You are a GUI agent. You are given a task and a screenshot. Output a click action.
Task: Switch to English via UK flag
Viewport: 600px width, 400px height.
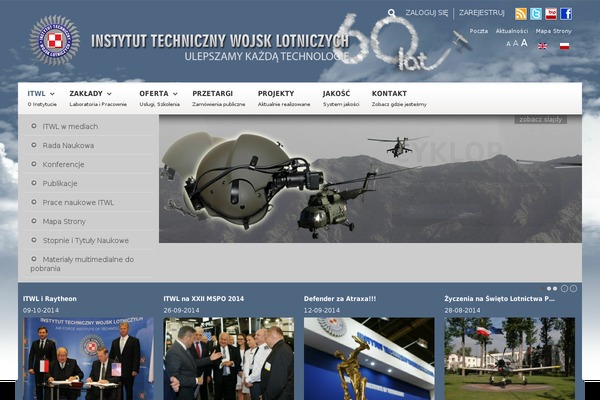click(542, 46)
